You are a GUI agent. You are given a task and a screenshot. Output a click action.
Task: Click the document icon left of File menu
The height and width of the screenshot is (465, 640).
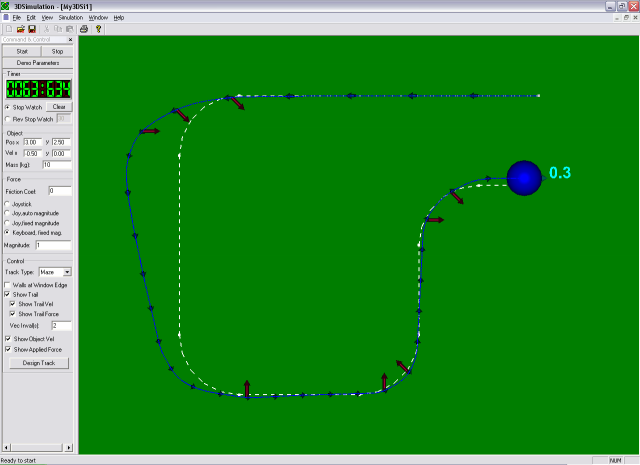pos(6,18)
